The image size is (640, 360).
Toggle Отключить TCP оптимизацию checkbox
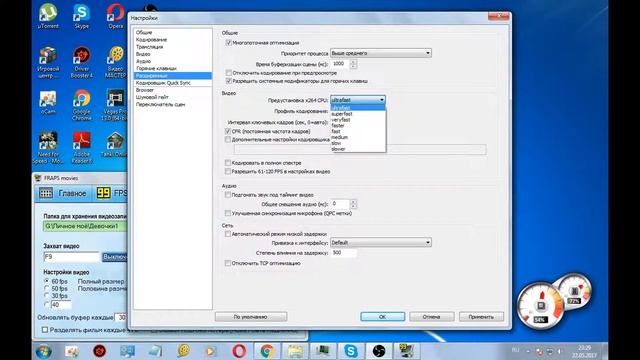[228, 263]
